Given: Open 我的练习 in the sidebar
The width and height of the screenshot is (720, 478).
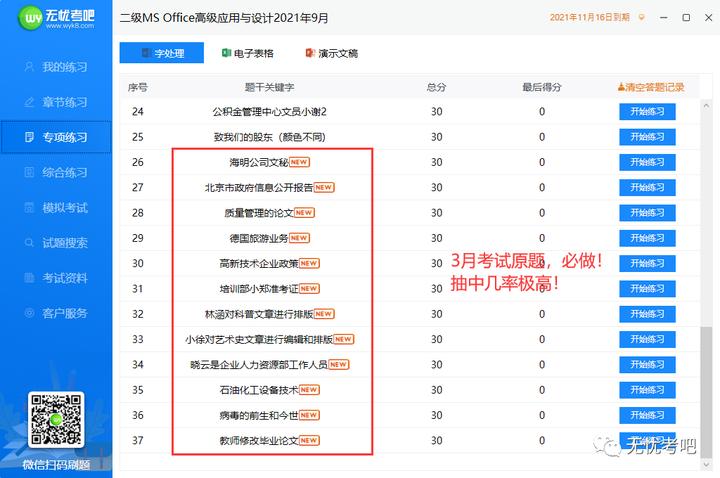Looking at the screenshot, I should coord(56,67).
